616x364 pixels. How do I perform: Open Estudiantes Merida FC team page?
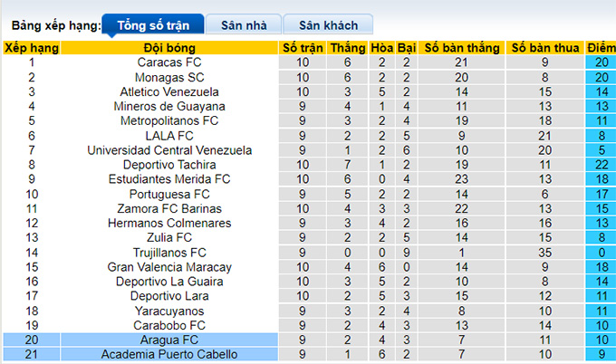[x=169, y=179]
